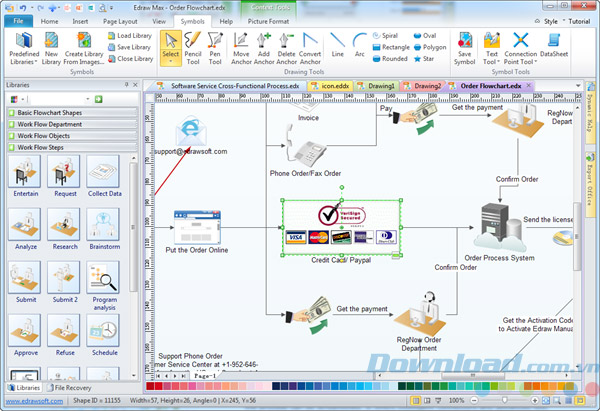
Task: Click Load Library
Action: [x=130, y=36]
